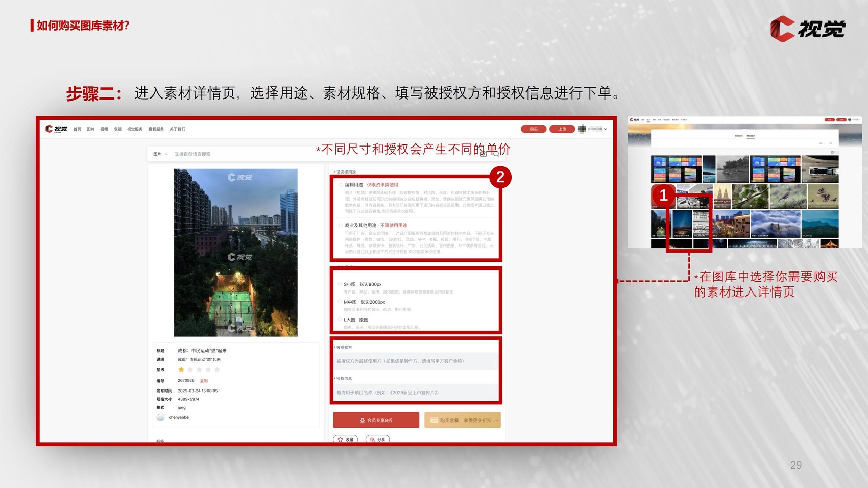Click the 分享 share button
This screenshot has width=868, height=488.
click(x=377, y=440)
